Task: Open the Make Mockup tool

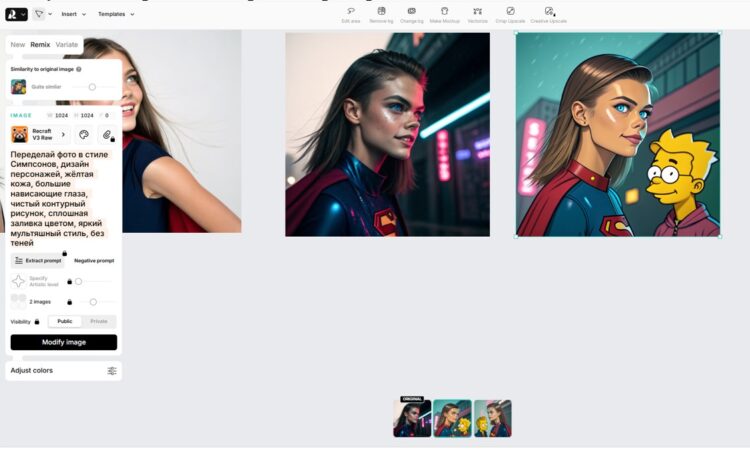Action: pos(444,15)
